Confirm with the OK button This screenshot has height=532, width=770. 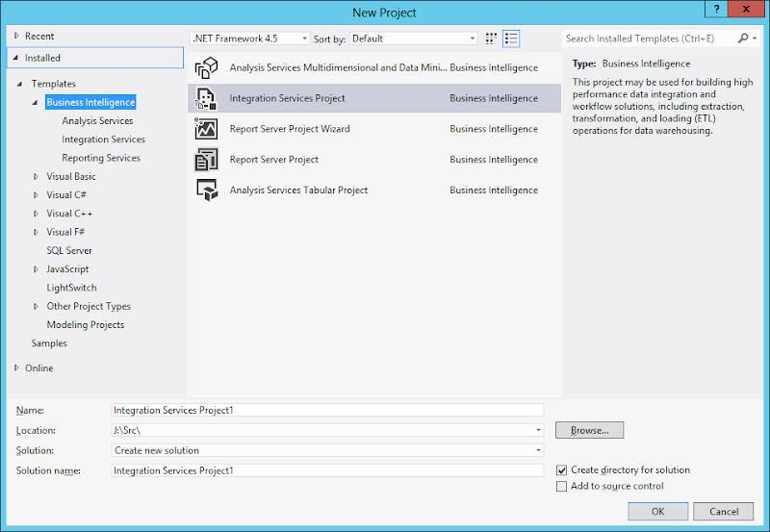[x=658, y=512]
